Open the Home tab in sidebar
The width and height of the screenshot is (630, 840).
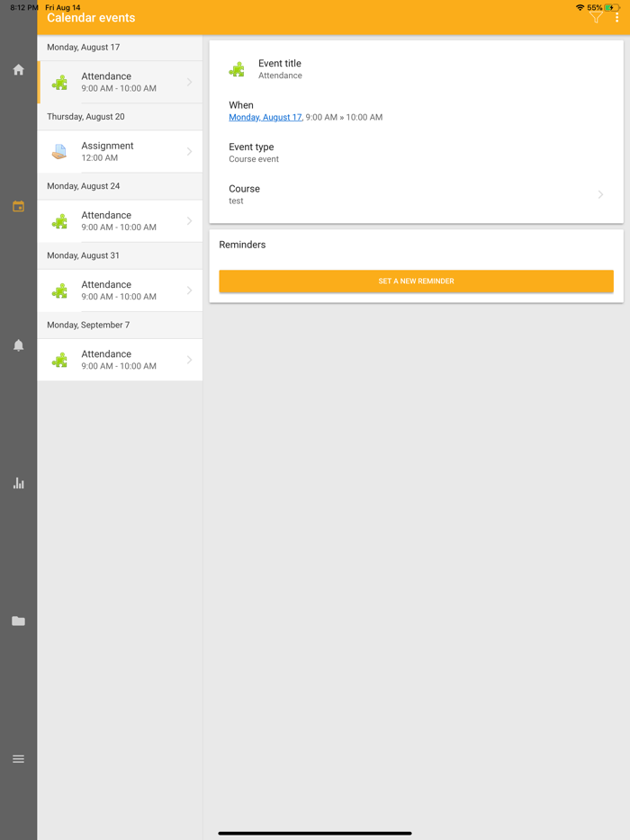(18, 69)
